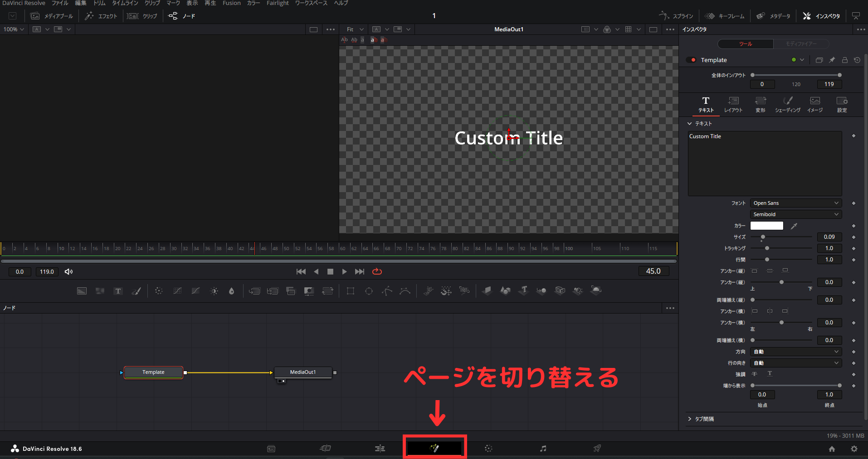Open the Color page icon

click(x=488, y=448)
